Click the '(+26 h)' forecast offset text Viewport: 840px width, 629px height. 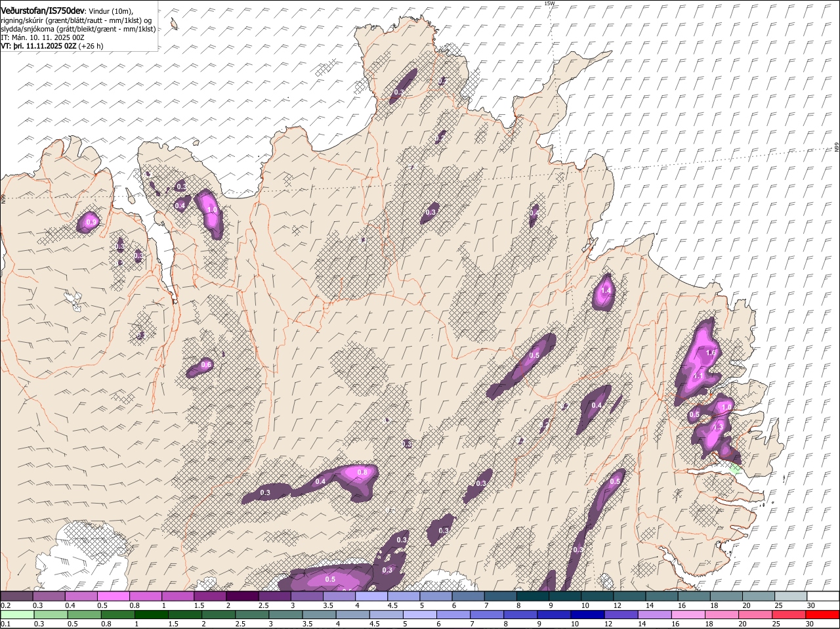[91, 46]
